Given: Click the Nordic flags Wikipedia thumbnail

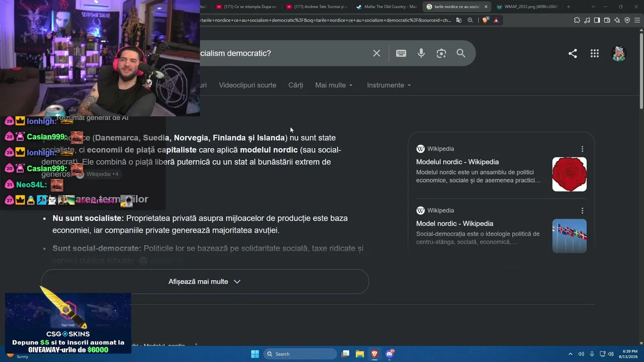Looking at the screenshot, I should pyautogui.click(x=570, y=236).
